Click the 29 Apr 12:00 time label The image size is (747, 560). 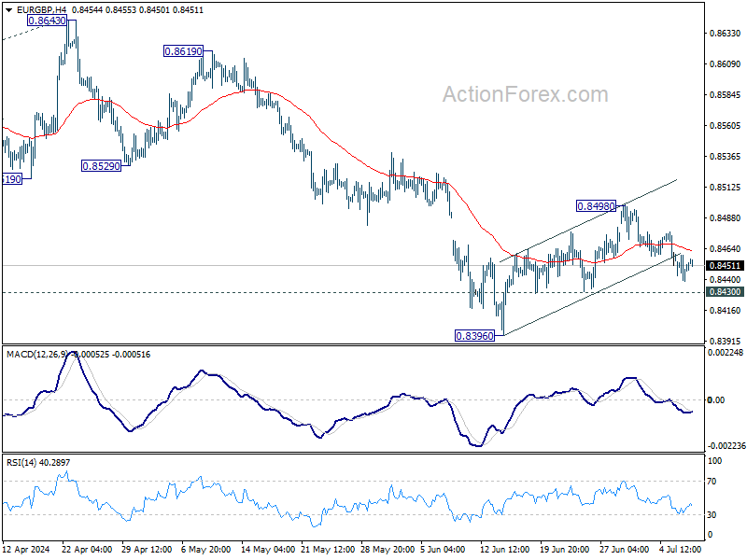click(147, 550)
